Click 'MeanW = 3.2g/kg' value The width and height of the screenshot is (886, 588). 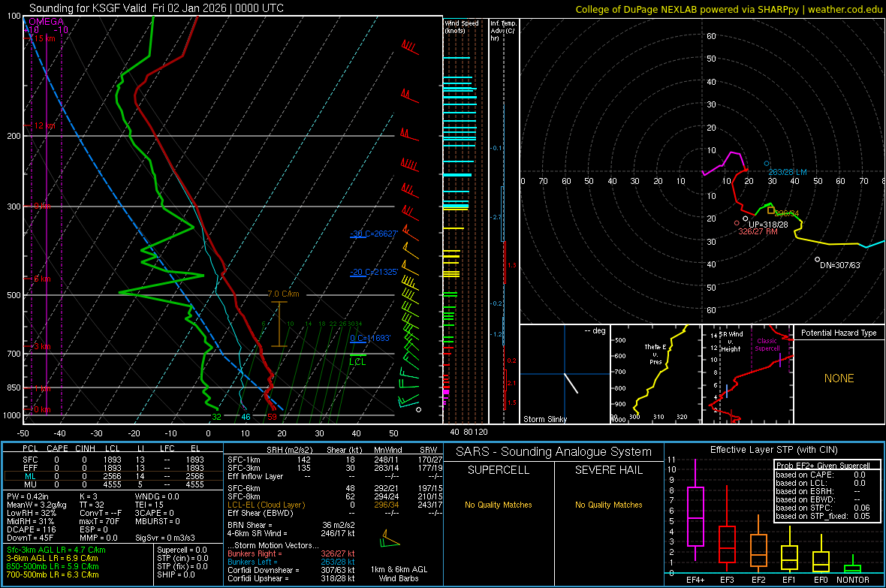(37, 505)
